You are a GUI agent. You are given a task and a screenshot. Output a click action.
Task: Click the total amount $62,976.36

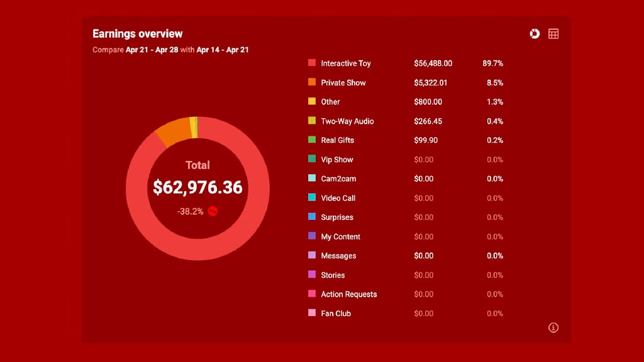[x=197, y=187]
